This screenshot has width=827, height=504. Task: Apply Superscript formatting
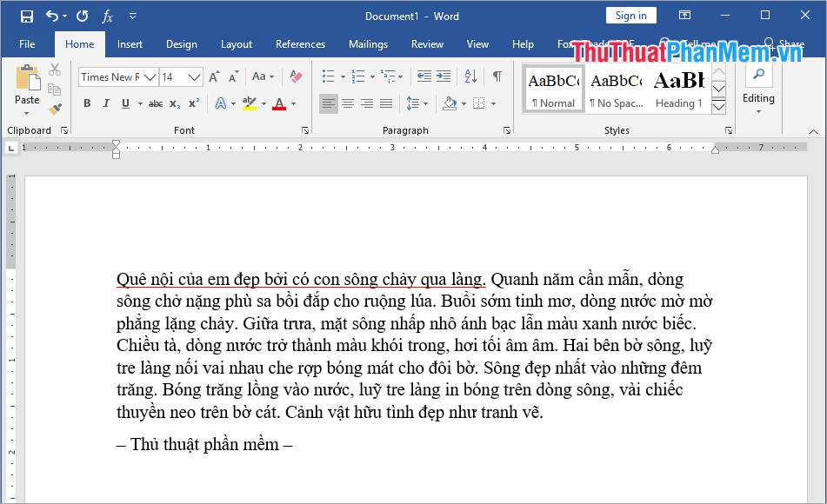(193, 103)
